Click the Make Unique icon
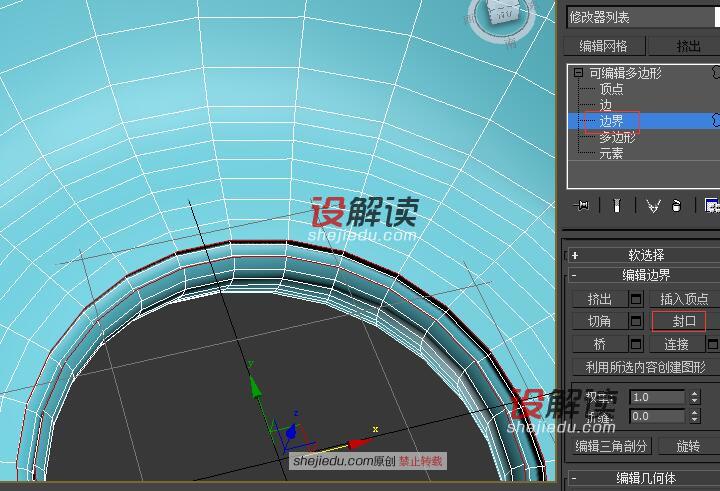This screenshot has width=720, height=491. point(653,205)
